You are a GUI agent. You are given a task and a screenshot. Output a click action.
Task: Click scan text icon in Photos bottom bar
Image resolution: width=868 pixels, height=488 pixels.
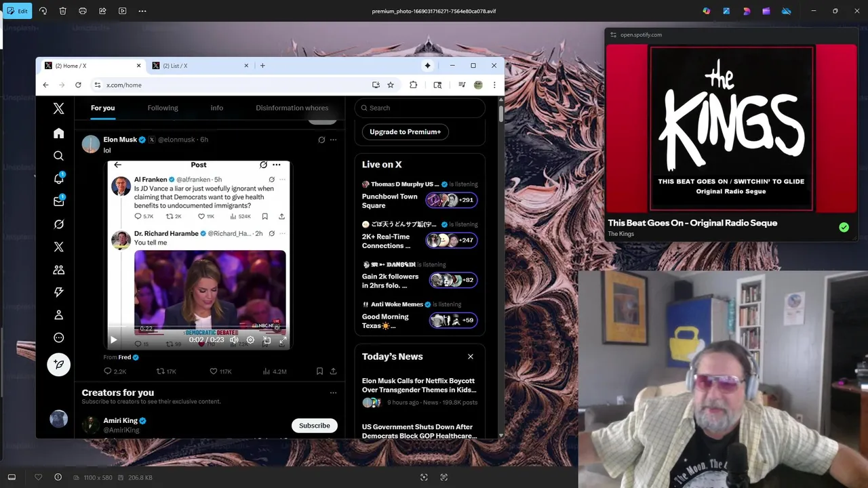coord(443,477)
